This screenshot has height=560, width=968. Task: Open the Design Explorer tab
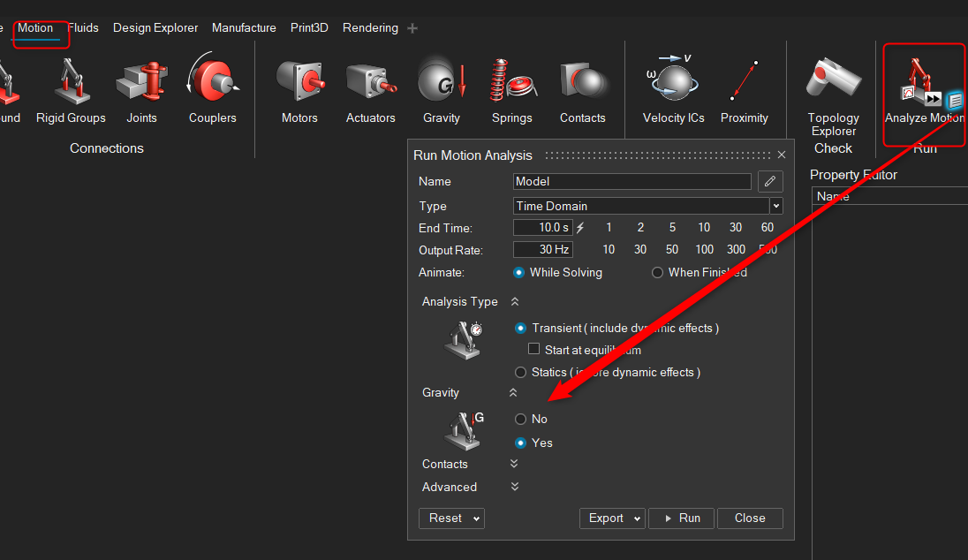click(155, 27)
